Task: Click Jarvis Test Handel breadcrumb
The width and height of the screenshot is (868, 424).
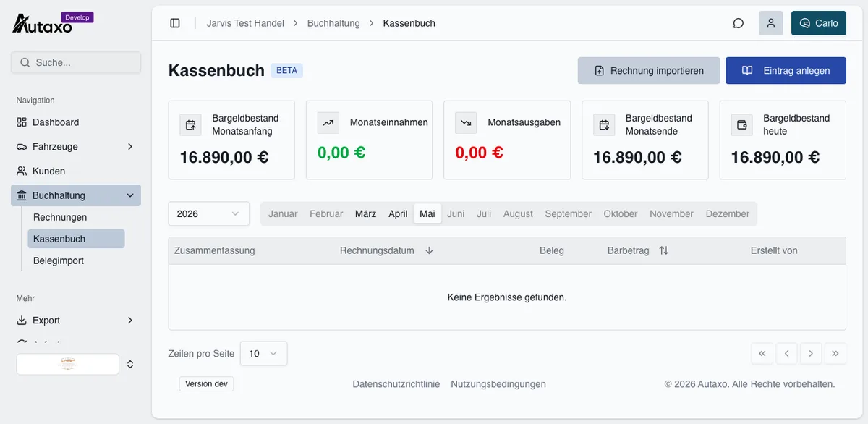Action: pos(245,23)
